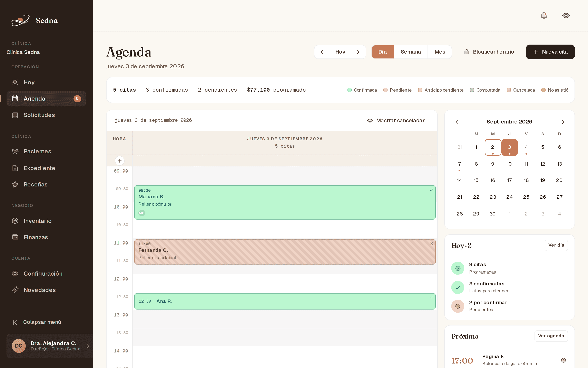Open Ana R. 12:30 appointment
This screenshot has width=588, height=368.
point(285,301)
